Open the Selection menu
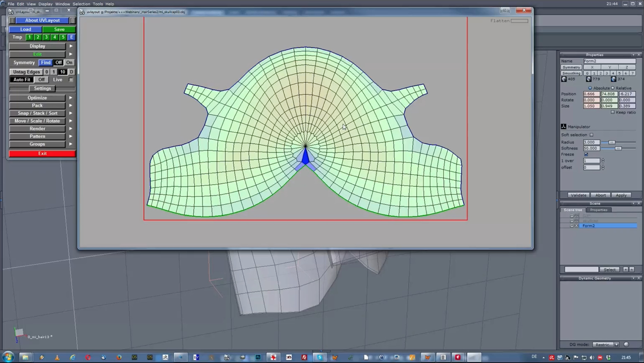The width and height of the screenshot is (644, 363). 81,4
